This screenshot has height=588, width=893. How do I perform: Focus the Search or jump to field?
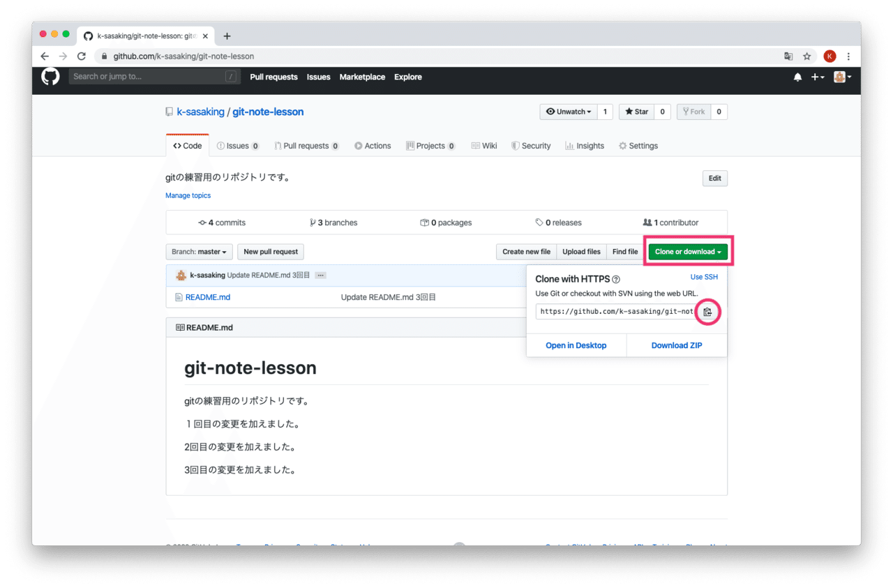153,77
